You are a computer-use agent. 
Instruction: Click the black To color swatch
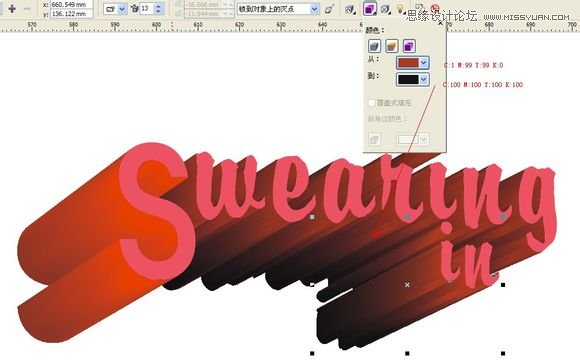coord(408,80)
